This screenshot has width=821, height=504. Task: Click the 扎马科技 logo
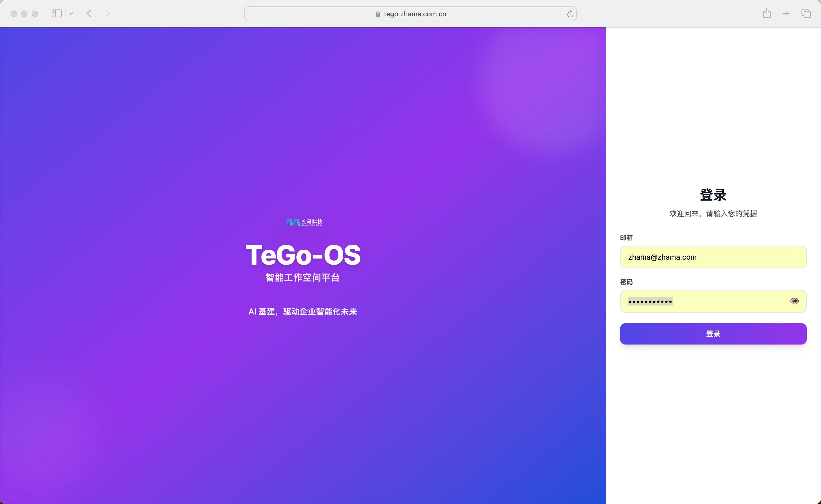tap(304, 222)
